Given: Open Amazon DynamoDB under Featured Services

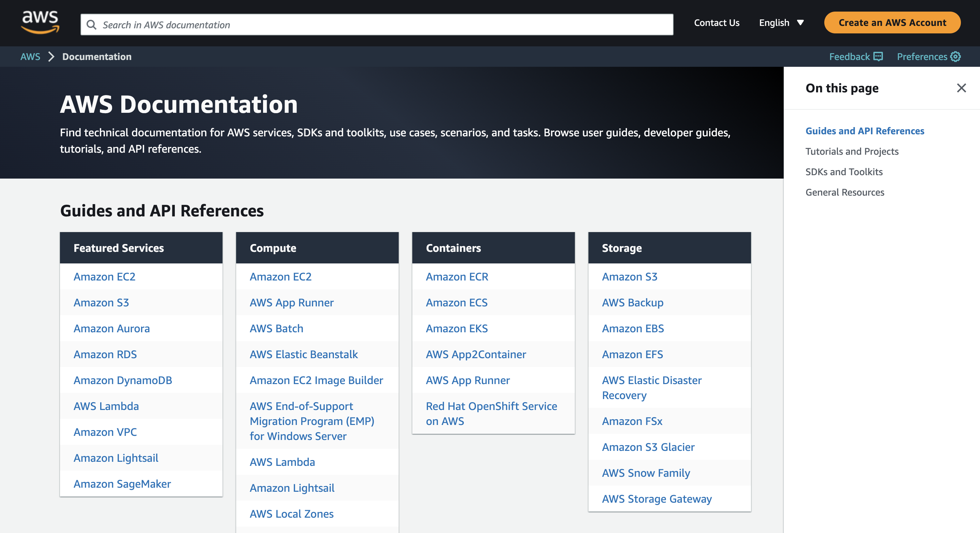Looking at the screenshot, I should [x=123, y=380].
